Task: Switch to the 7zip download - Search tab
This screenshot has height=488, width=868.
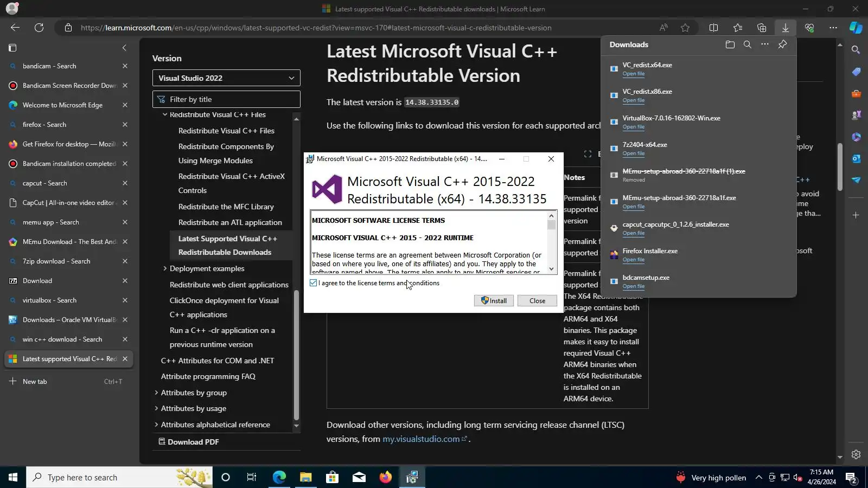Action: coord(68,261)
